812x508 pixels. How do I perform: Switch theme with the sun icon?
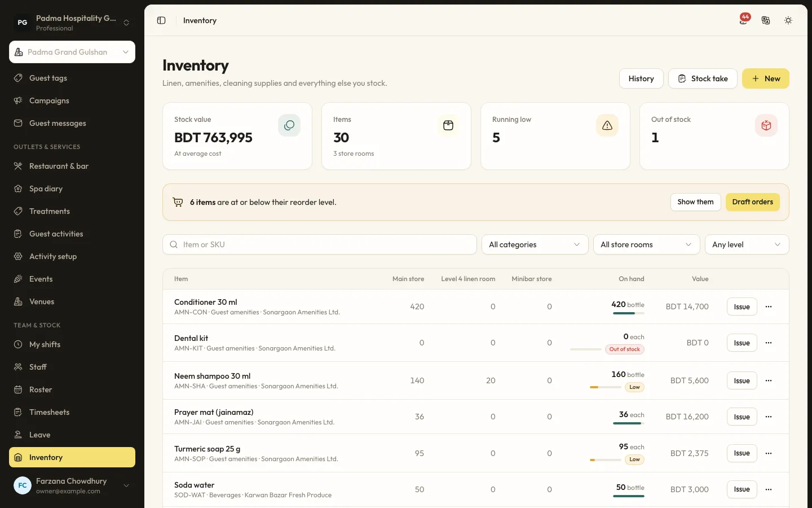788,20
